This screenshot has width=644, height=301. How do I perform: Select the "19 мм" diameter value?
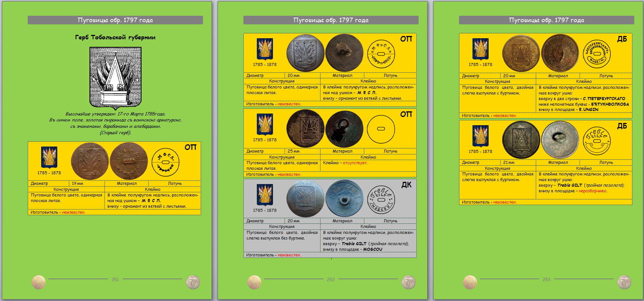pyautogui.click(x=78, y=184)
